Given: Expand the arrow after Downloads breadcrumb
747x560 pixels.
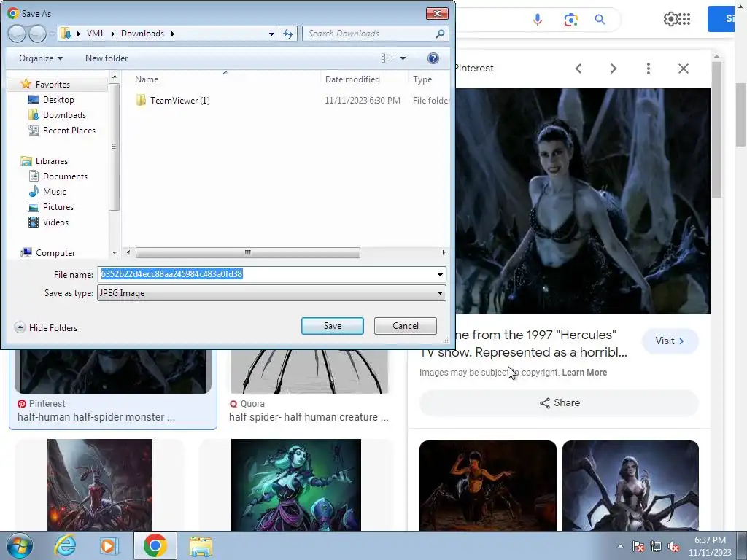Looking at the screenshot, I should 172,34.
